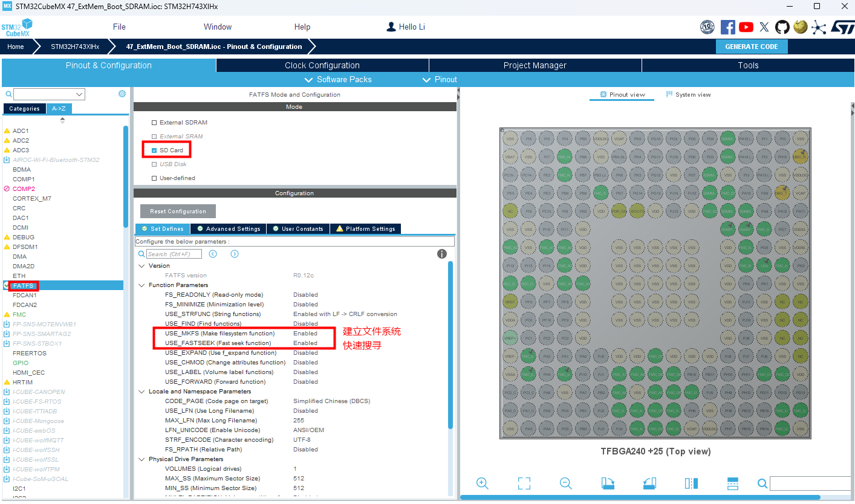Expand the Pinout dropdown
855x504 pixels.
click(440, 79)
